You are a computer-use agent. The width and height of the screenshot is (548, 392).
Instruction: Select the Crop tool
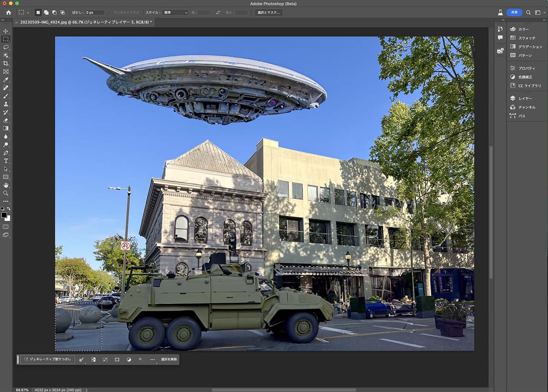pos(6,64)
